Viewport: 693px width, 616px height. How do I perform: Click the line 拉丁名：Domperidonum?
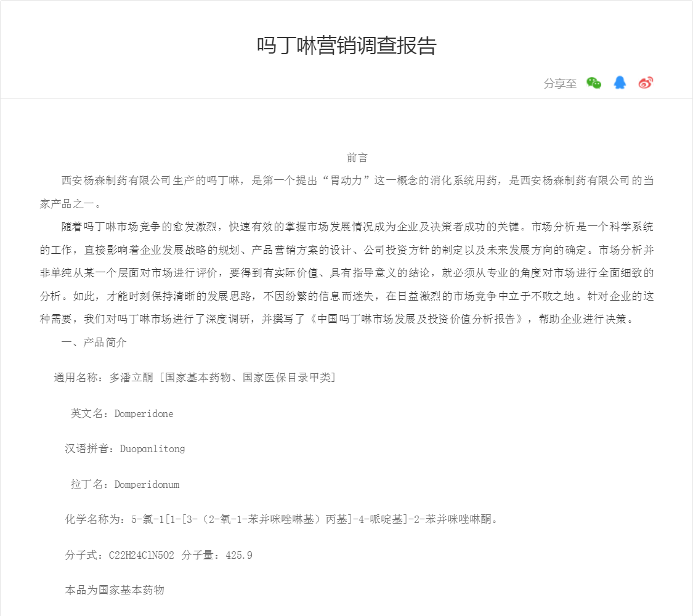[x=125, y=484]
